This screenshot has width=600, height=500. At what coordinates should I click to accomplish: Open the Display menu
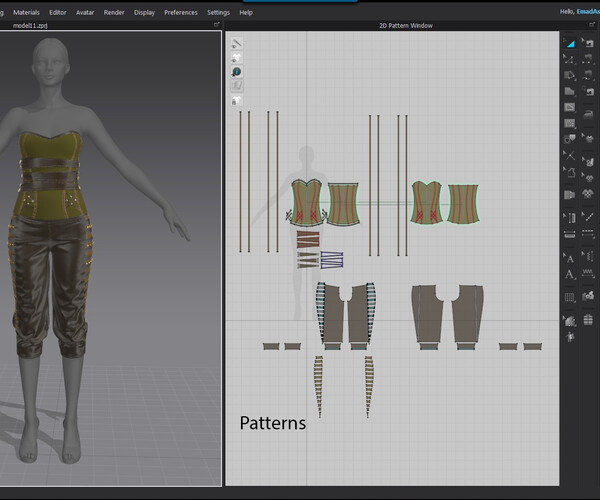144,13
